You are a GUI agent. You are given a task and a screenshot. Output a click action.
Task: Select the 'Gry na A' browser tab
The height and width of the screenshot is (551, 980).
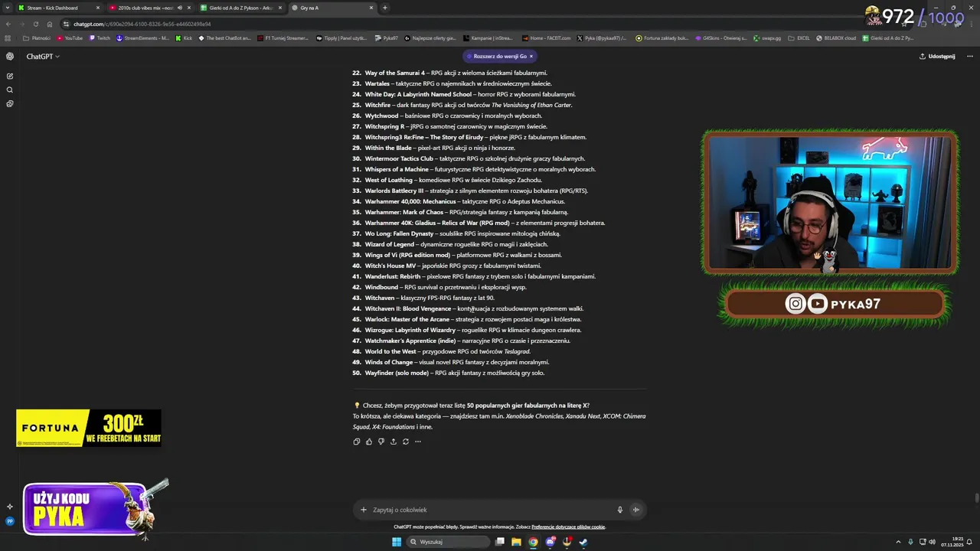click(332, 8)
